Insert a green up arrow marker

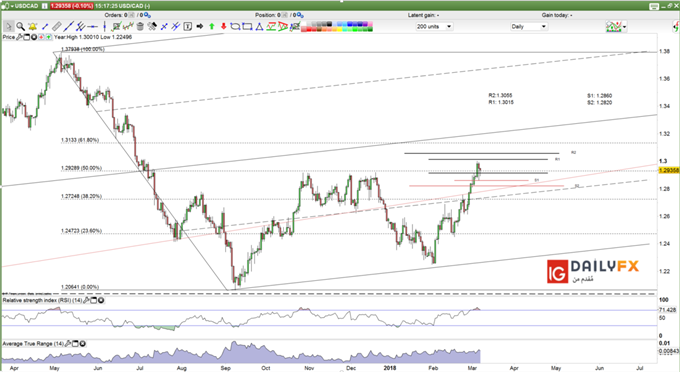click(x=212, y=26)
